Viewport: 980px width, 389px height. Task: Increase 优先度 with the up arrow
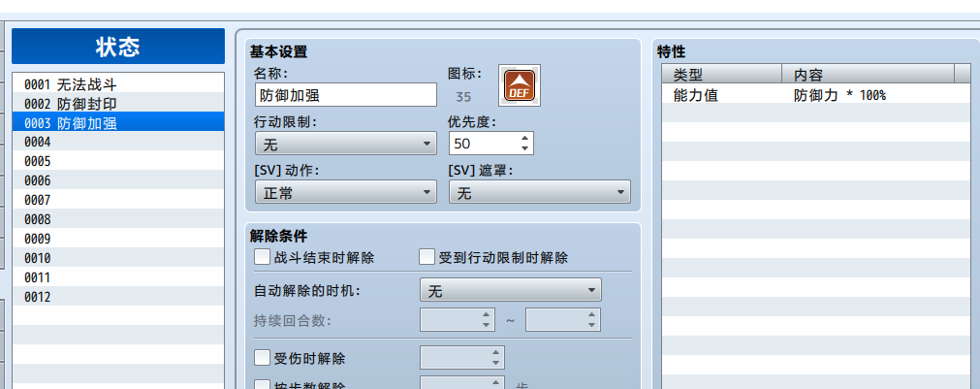(525, 138)
